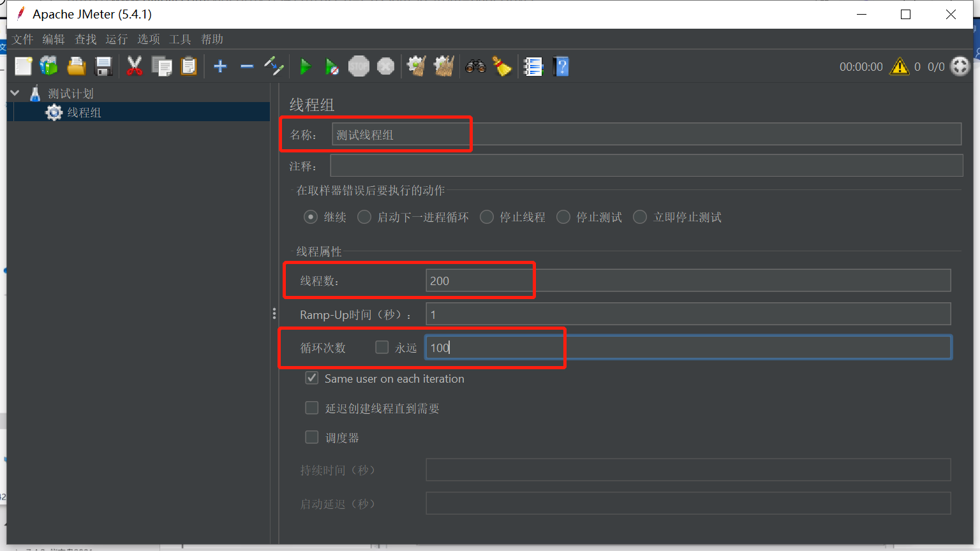The image size is (980, 551).
Task: Open the 查找 menu
Action: (x=85, y=40)
